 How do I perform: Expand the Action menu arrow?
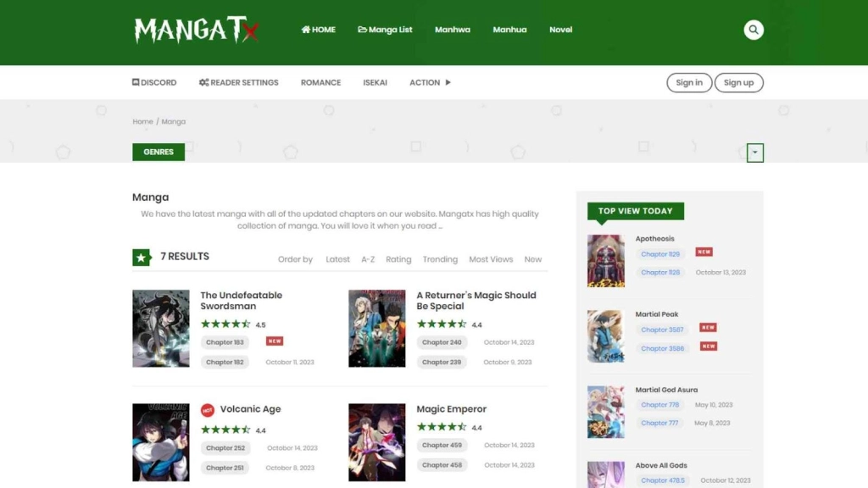tap(448, 82)
